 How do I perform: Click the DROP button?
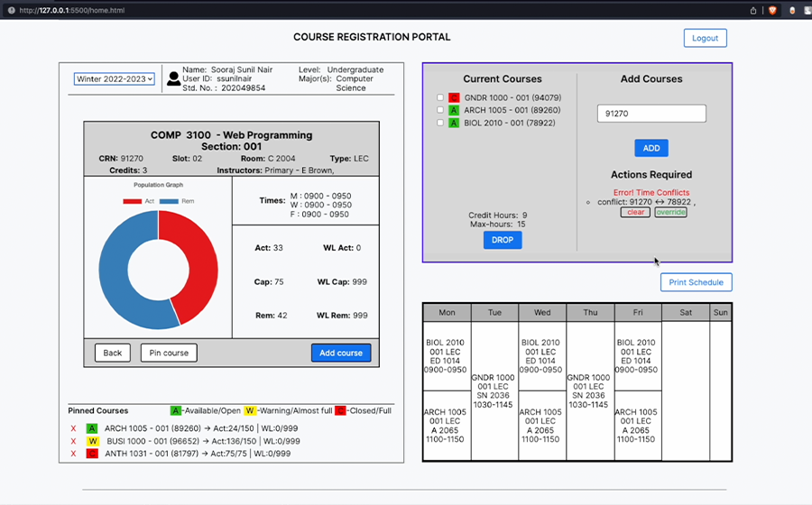click(503, 240)
